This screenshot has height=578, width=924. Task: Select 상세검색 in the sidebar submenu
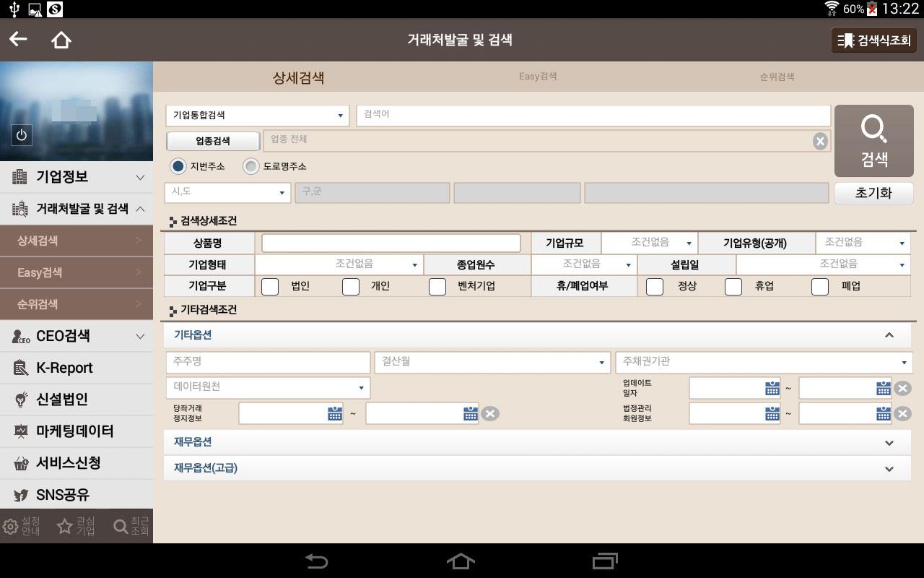click(x=77, y=241)
